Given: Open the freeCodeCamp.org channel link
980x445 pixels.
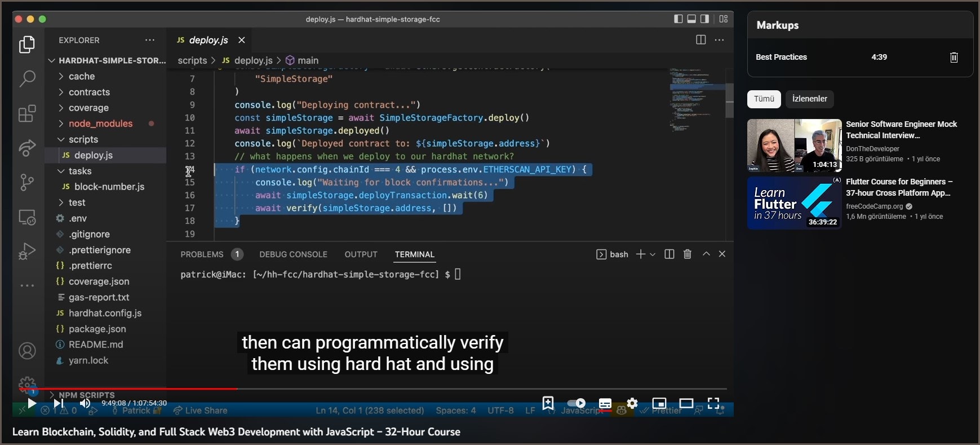Looking at the screenshot, I should click(874, 206).
